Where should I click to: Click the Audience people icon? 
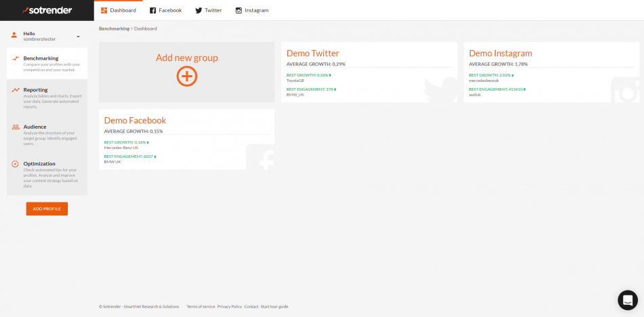pyautogui.click(x=15, y=127)
